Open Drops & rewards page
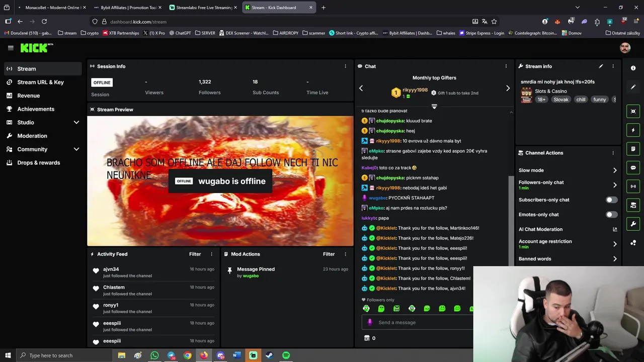This screenshot has height=362, width=644. click(43, 163)
